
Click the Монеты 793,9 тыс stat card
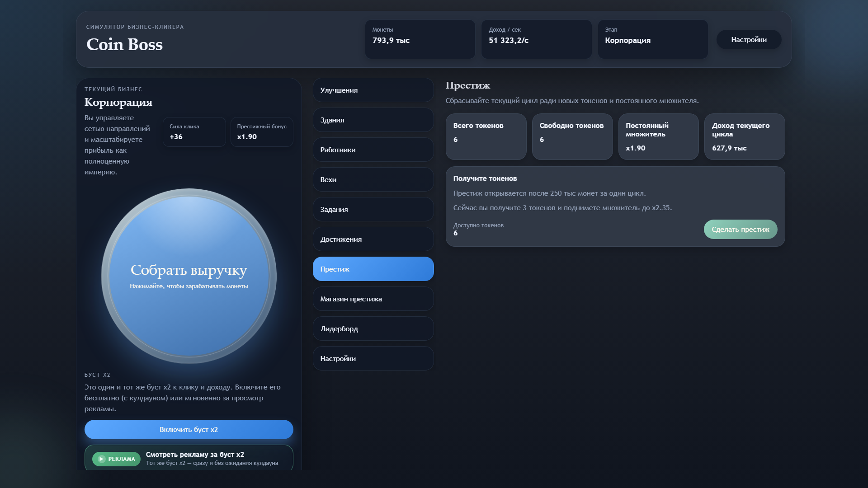point(420,39)
